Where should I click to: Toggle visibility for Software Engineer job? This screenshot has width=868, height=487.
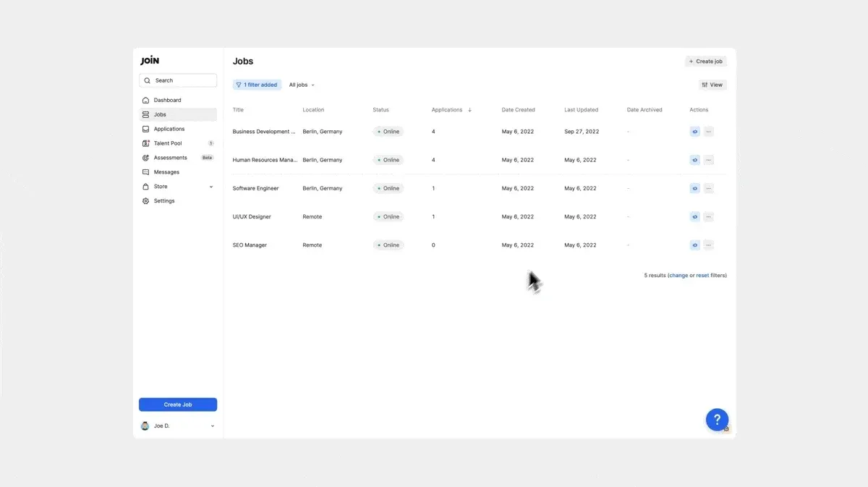[x=694, y=188]
